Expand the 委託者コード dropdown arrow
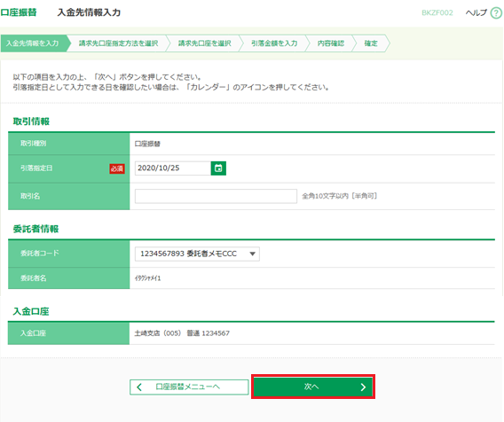This screenshot has height=422, width=504. (252, 254)
